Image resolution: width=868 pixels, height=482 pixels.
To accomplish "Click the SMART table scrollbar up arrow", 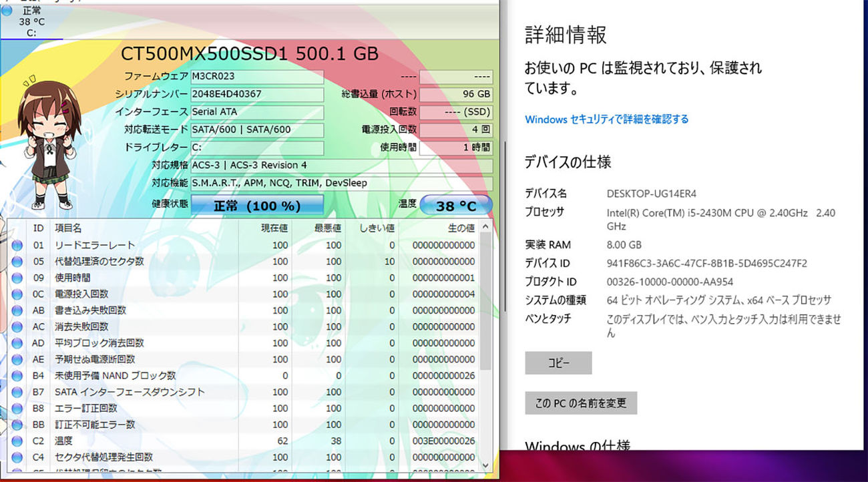I will pyautogui.click(x=486, y=226).
